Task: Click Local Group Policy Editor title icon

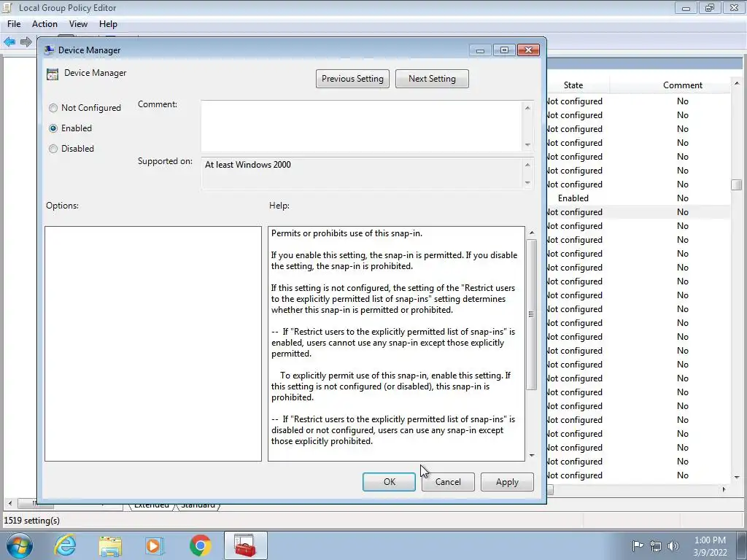Action: [x=7, y=7]
